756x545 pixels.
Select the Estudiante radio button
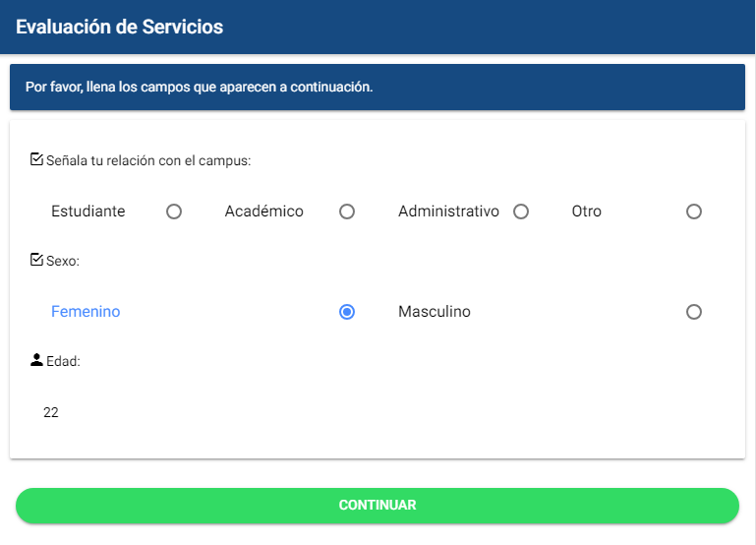[x=174, y=212]
